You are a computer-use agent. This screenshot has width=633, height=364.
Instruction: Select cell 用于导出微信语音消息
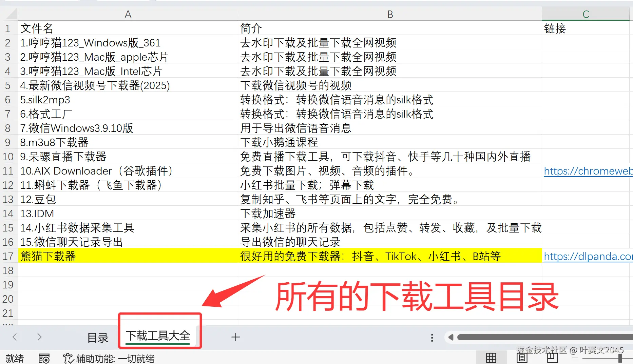pos(390,128)
